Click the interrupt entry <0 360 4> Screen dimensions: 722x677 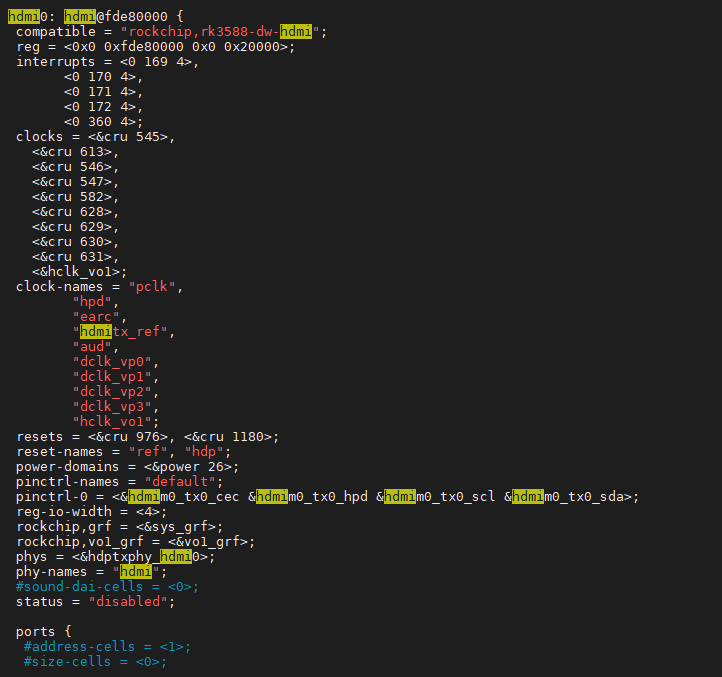(x=100, y=122)
